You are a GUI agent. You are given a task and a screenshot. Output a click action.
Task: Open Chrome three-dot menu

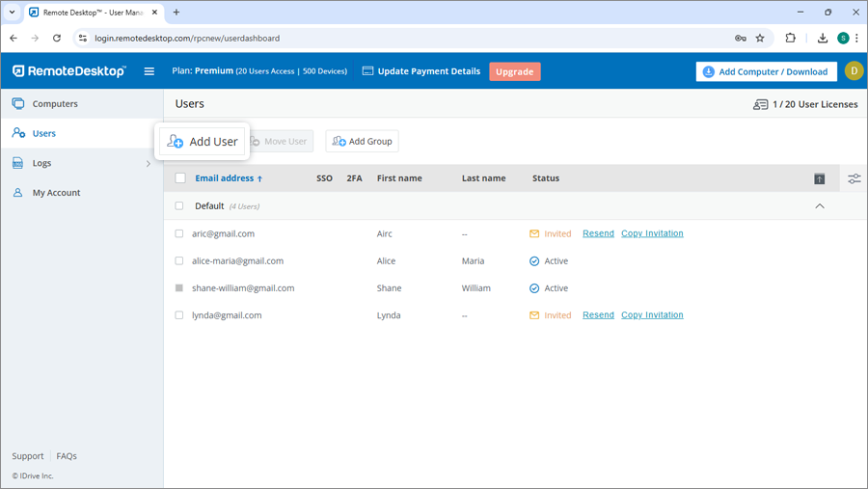[x=857, y=38]
